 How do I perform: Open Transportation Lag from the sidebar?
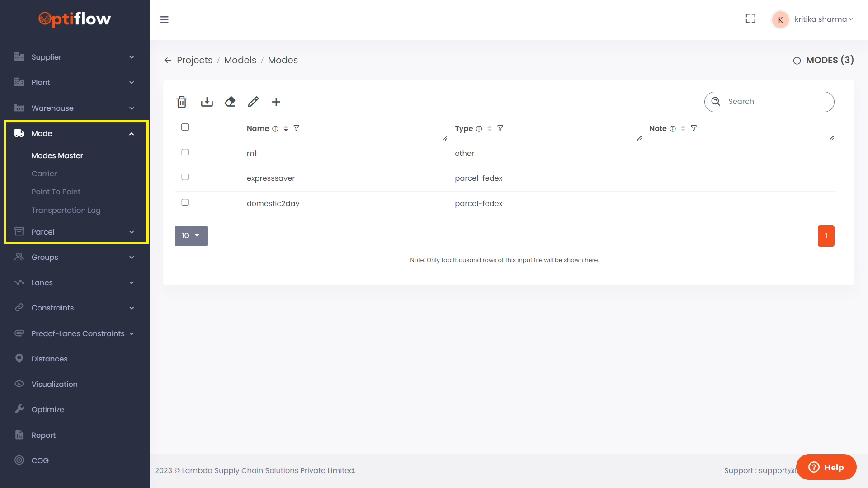[66, 210]
